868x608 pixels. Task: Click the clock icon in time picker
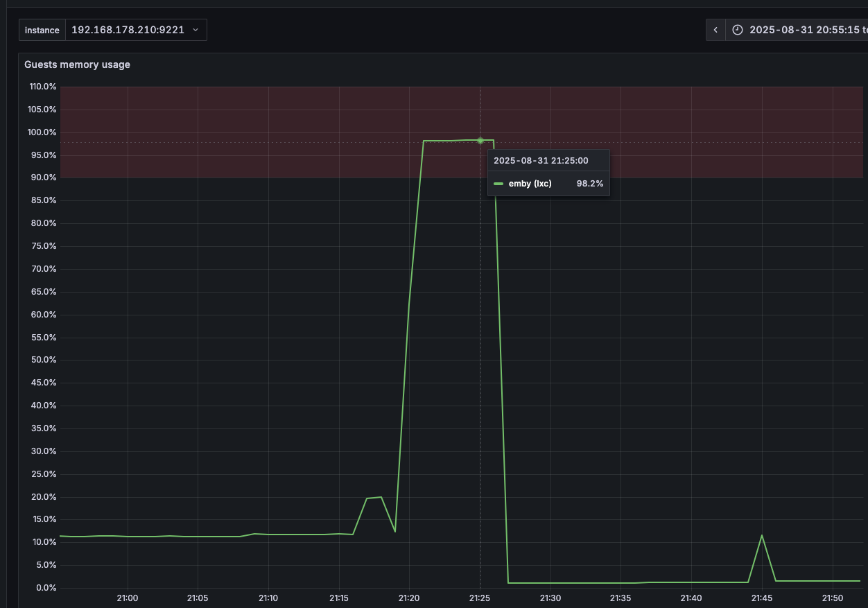tap(738, 30)
